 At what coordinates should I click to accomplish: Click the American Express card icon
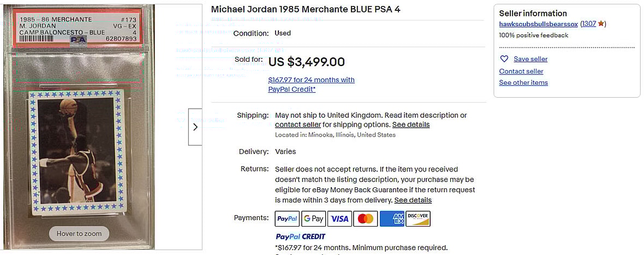pos(392,218)
